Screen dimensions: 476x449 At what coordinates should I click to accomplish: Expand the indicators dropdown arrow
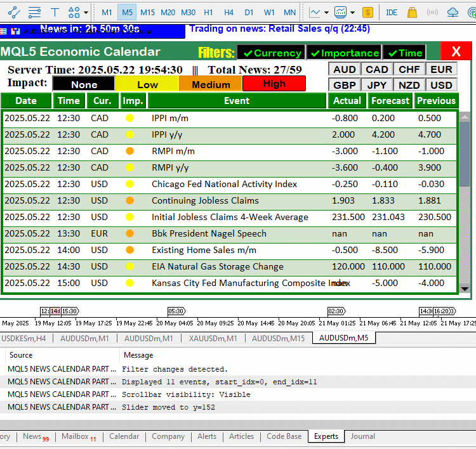(352, 13)
